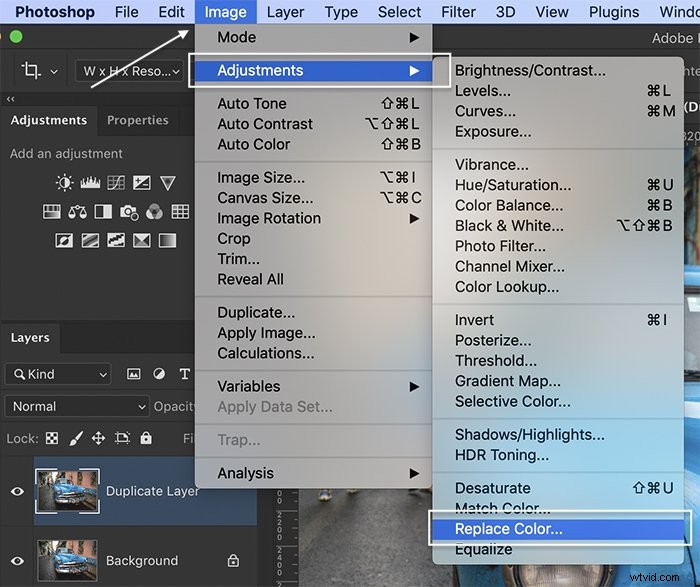Open the W x H x Resolution dropdown
Viewport: 700px width, 587px height.
click(130, 71)
